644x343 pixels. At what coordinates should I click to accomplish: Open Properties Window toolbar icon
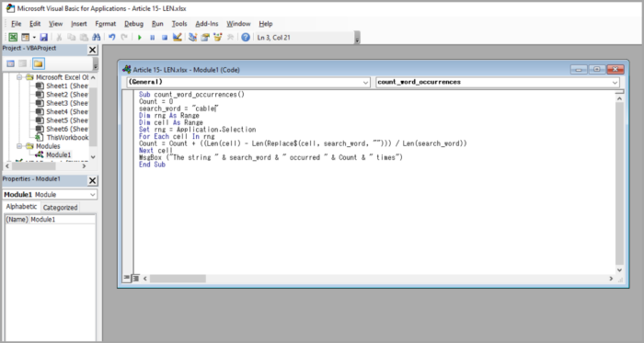pyautogui.click(x=205, y=38)
